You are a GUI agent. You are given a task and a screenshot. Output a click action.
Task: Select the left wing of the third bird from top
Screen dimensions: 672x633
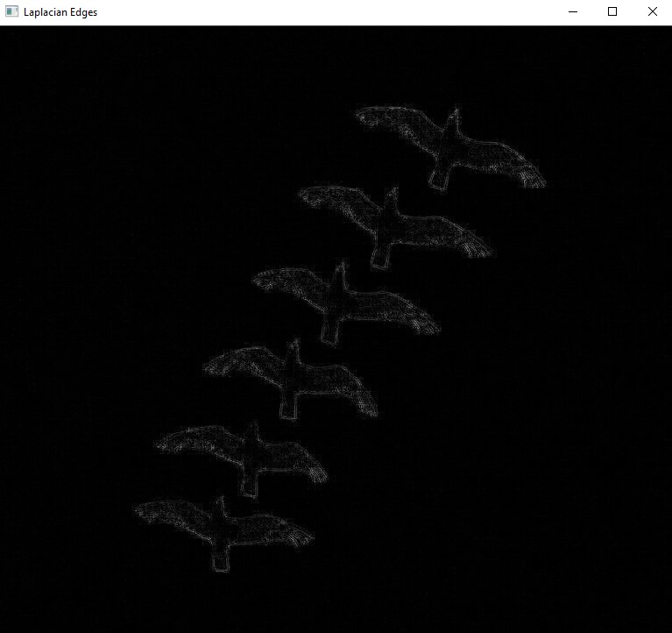click(289, 281)
